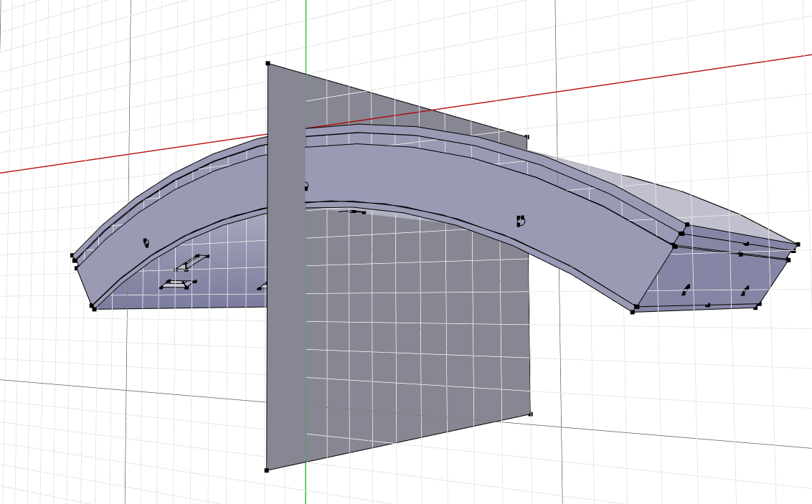Pick the small flat marker under the arch's crown
The image size is (812, 504).
[352, 211]
